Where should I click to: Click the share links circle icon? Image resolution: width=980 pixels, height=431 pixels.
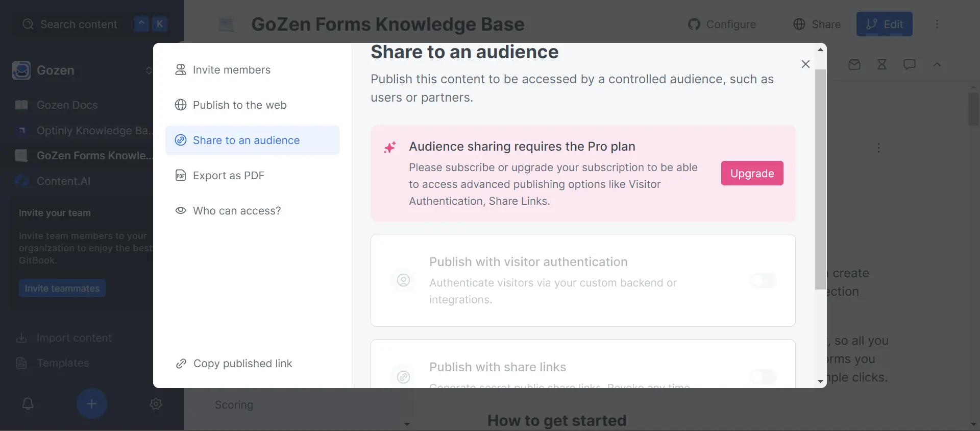(403, 377)
